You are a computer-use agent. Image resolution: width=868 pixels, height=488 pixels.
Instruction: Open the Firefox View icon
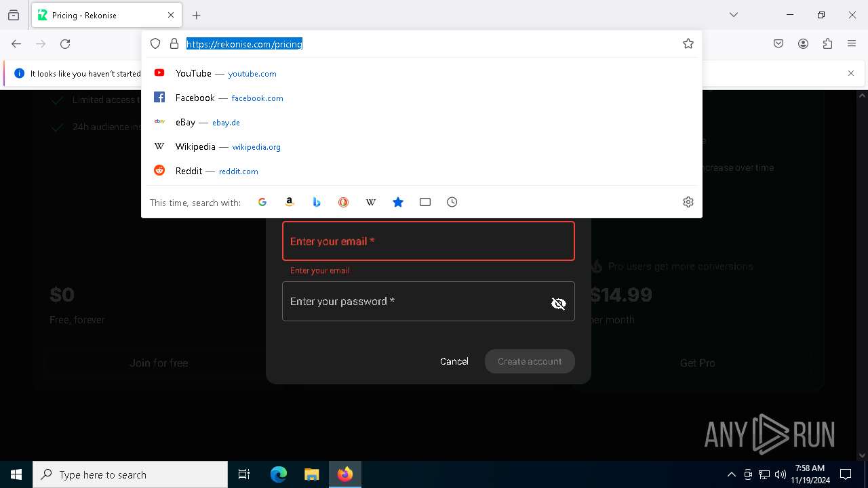pos(14,15)
